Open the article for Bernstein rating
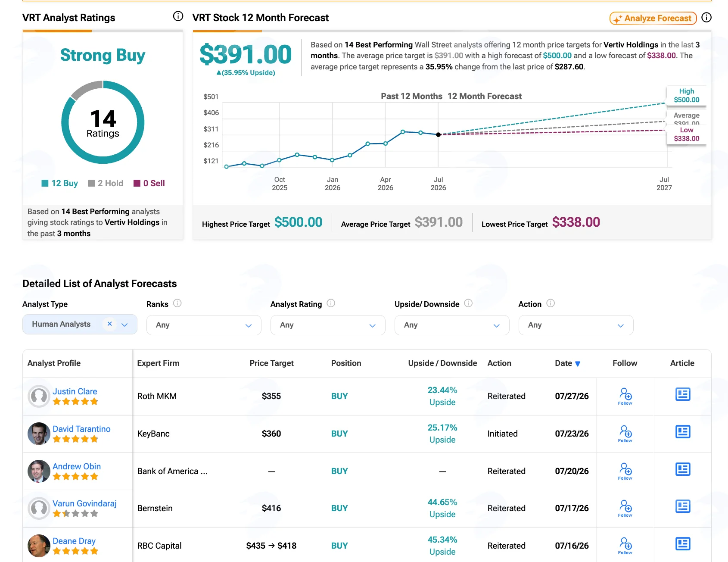 683,506
